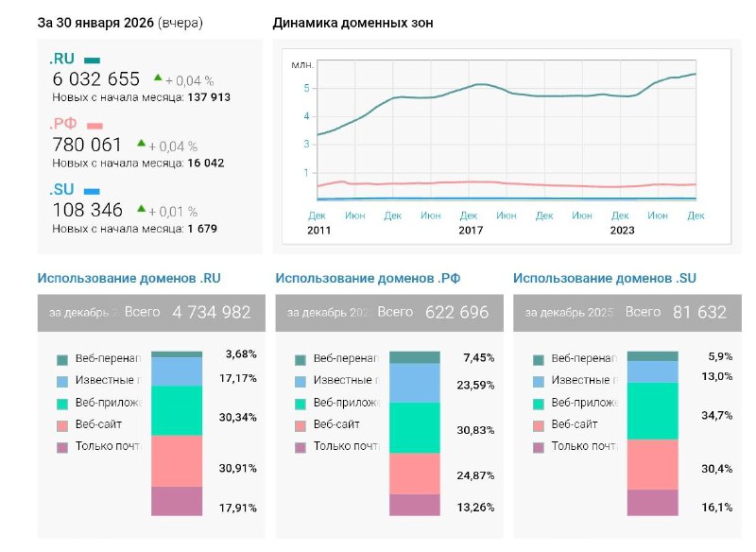
Task: Select the .РФ zone section label
Action: pyautogui.click(x=63, y=122)
